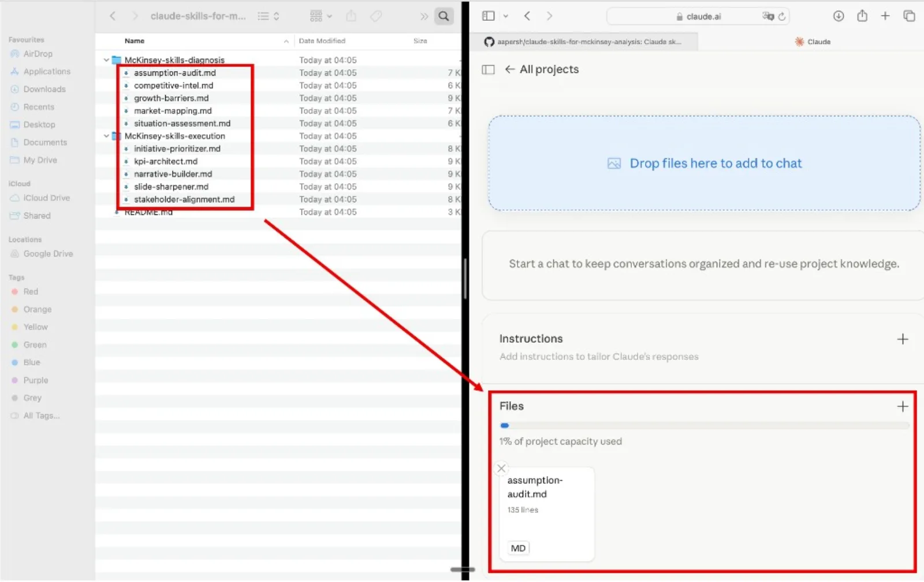Select competitive-intel.md file

pos(173,86)
